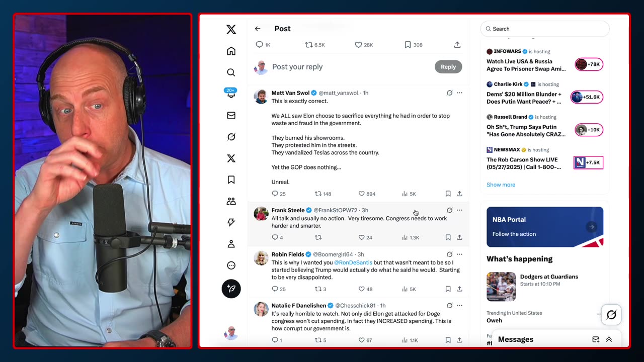Go to Home via house icon

point(231,51)
